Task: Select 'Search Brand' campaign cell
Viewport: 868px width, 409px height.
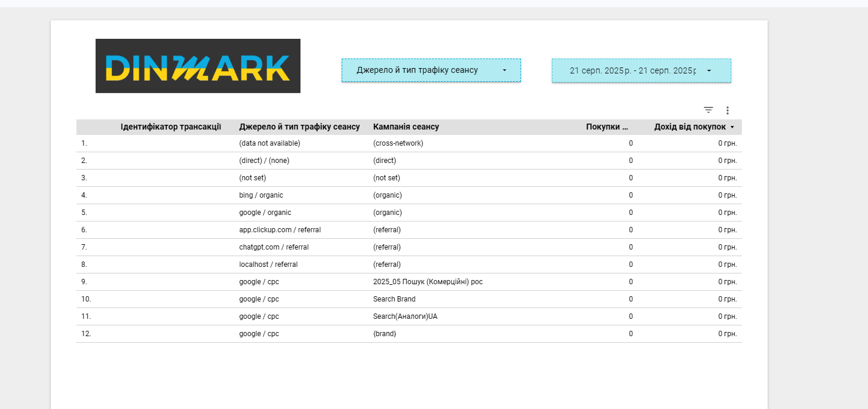Action: (394, 299)
